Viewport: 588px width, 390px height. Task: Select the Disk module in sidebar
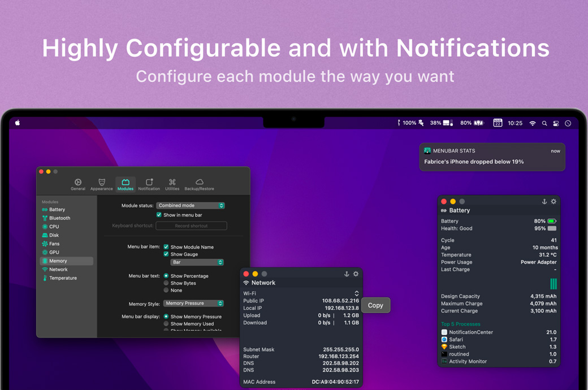[x=66, y=236]
